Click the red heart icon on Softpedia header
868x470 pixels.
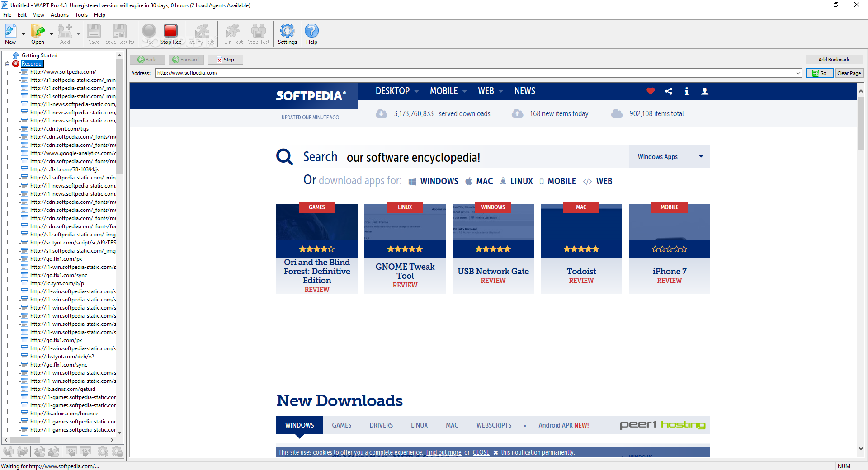[651, 91]
